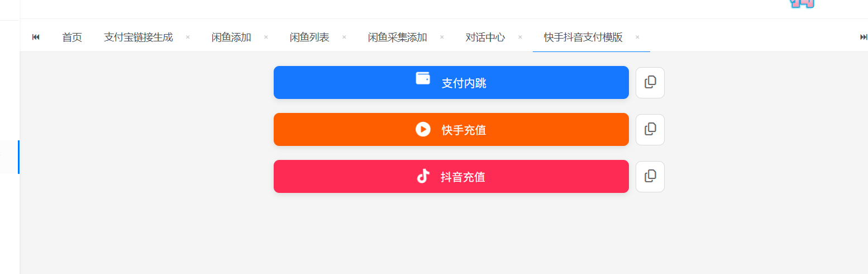The image size is (868, 274).
Task: Close the 对话中心 tab
Action: (x=520, y=37)
